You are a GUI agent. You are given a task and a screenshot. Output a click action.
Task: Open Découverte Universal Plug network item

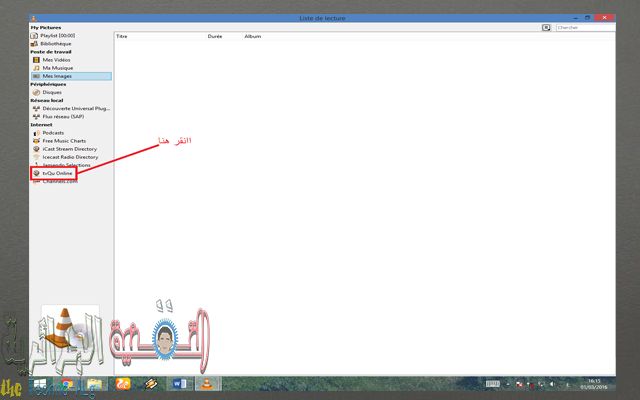click(69, 108)
